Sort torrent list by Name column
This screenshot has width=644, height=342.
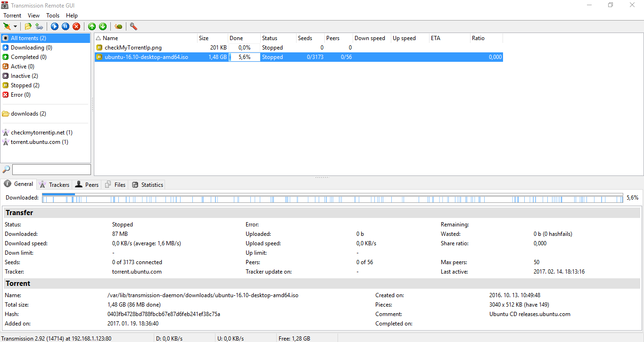(145, 38)
